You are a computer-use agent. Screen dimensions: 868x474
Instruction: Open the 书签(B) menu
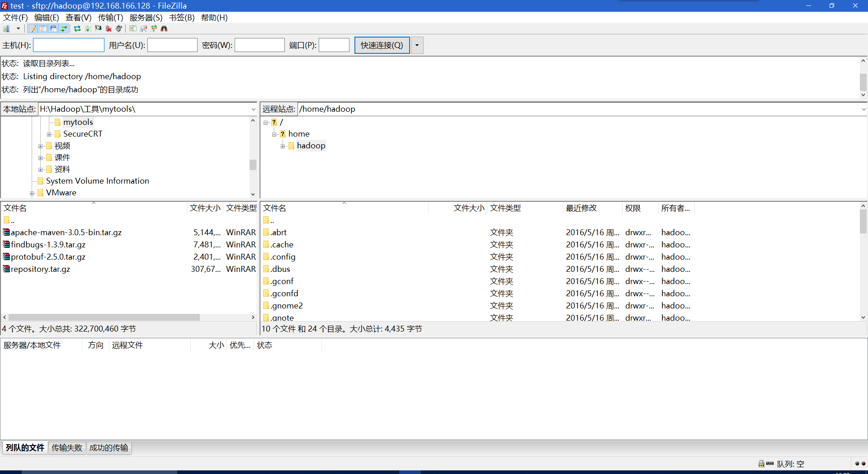pyautogui.click(x=182, y=18)
